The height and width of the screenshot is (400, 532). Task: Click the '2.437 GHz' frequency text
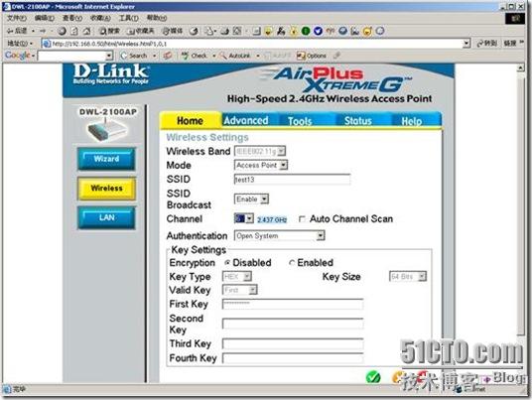coord(272,219)
